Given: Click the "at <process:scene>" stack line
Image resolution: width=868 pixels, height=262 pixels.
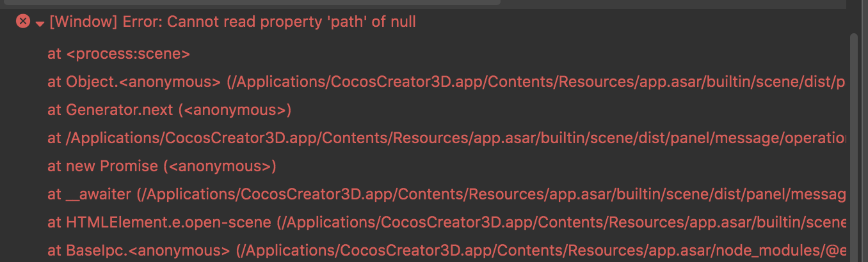Looking at the screenshot, I should 118,54.
